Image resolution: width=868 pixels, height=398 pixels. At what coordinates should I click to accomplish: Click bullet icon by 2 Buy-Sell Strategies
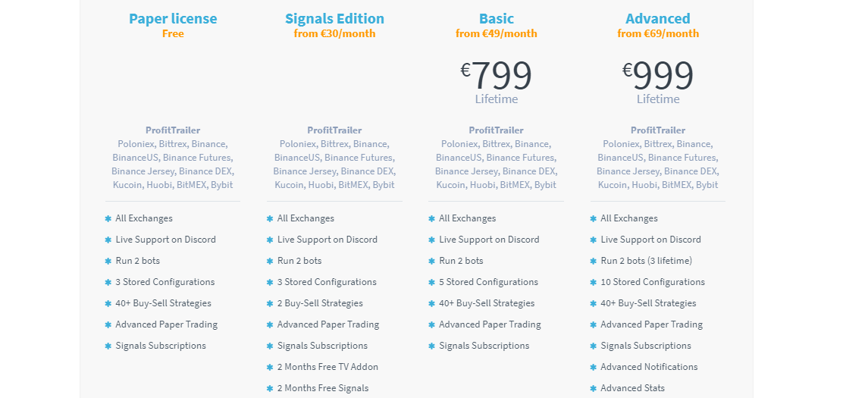(270, 303)
